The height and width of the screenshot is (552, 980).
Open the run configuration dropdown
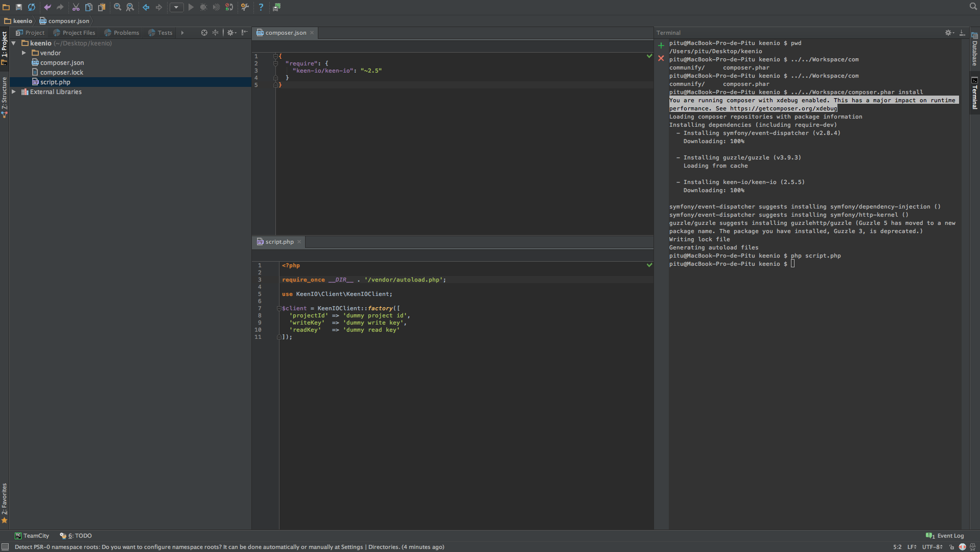click(x=176, y=7)
